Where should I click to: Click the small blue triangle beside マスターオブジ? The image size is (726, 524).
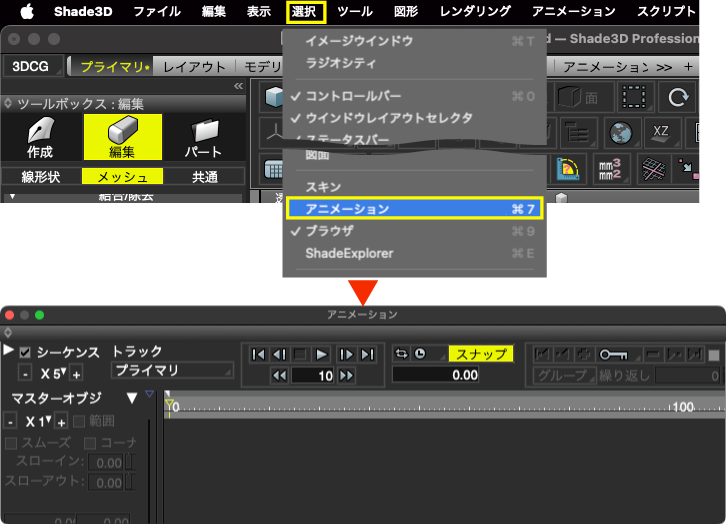[149, 394]
